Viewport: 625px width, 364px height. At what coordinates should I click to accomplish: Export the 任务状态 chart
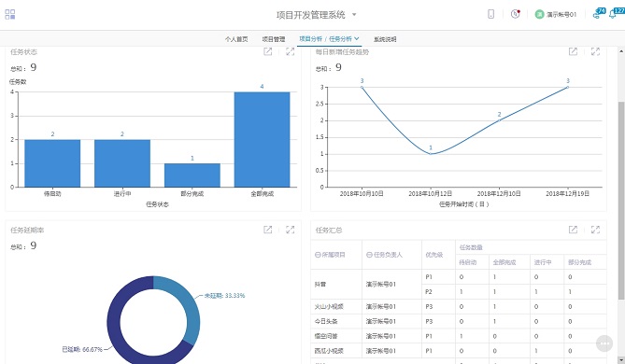(268, 51)
